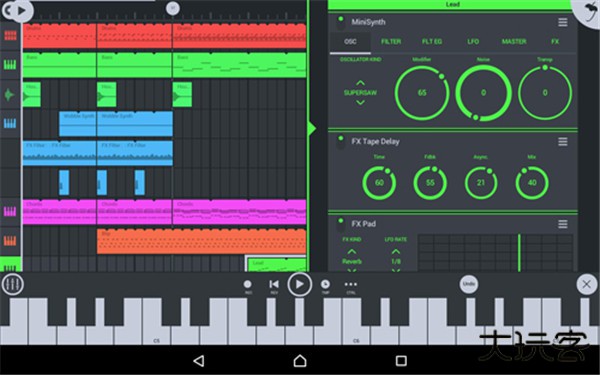Select the third green Bass clip
Screen dimensions: 600x375
point(239,65)
